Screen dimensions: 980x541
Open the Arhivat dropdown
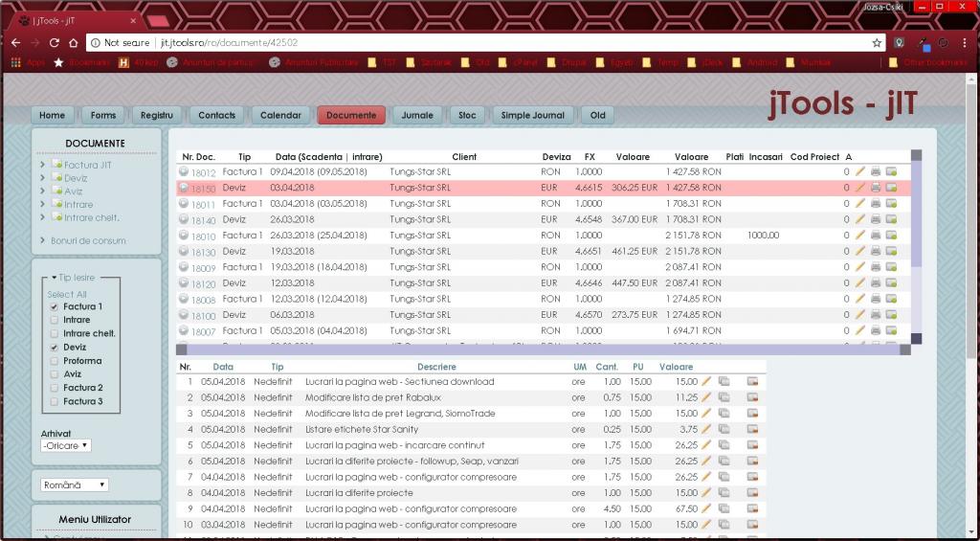point(66,445)
